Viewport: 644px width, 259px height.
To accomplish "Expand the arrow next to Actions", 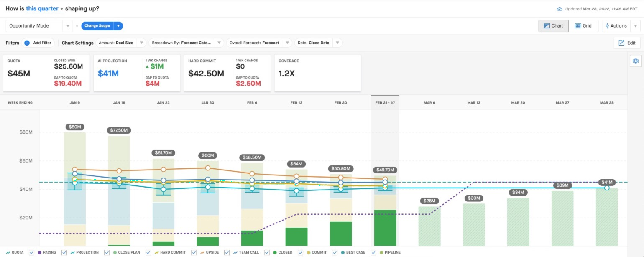I will point(635,26).
